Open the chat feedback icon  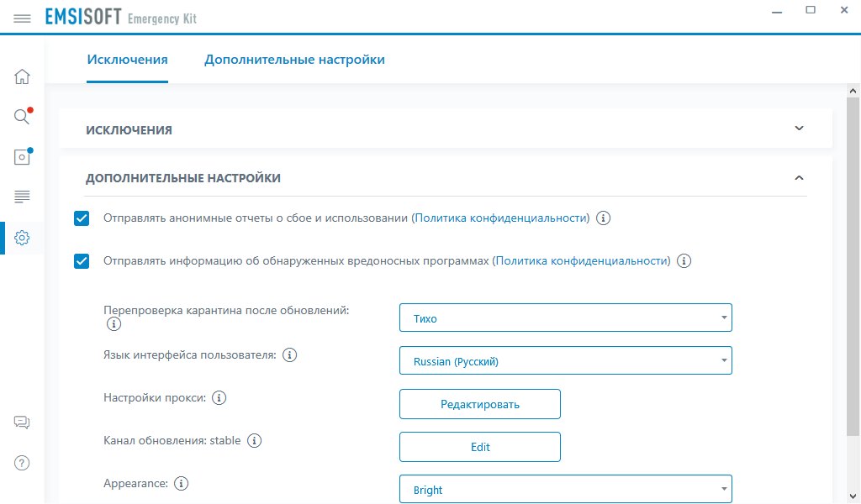22,423
